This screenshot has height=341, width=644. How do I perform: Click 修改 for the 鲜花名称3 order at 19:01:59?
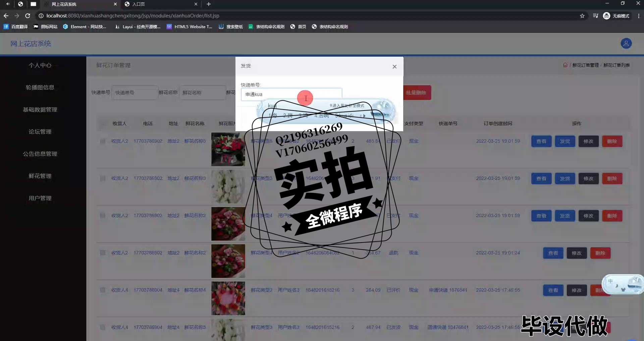click(588, 179)
